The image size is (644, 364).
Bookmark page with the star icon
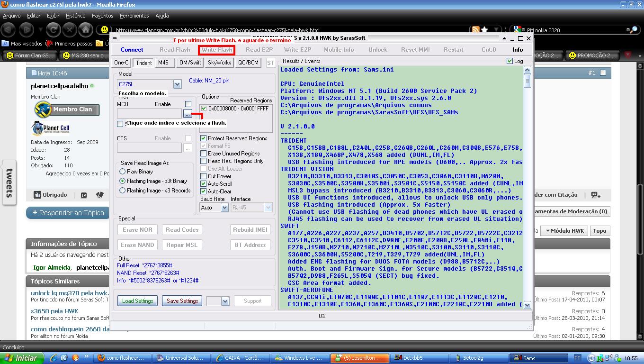pos(484,30)
